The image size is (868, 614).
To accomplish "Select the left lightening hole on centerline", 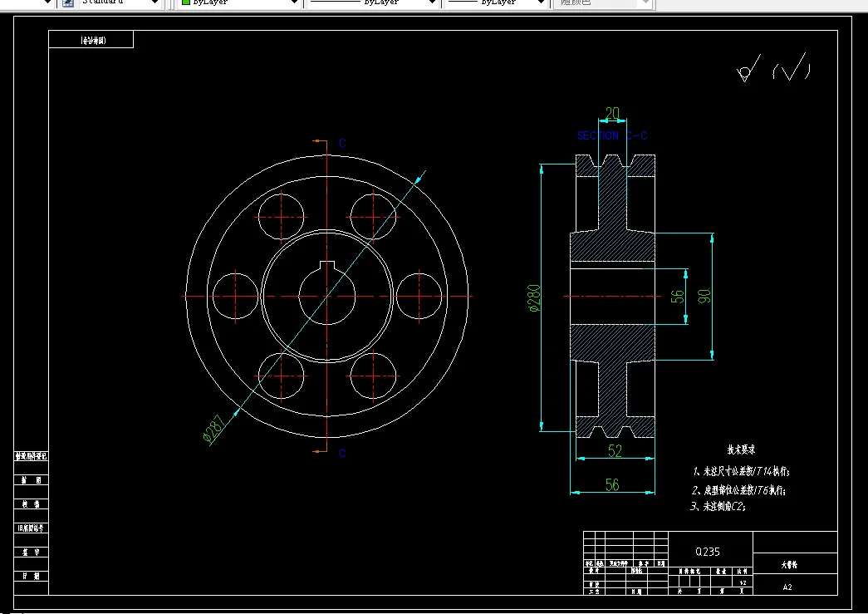I will [235, 297].
